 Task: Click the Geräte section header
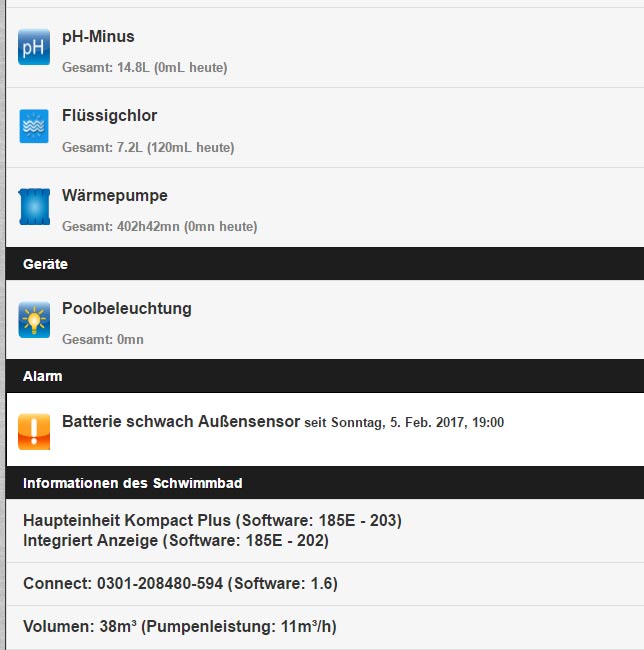point(325,264)
